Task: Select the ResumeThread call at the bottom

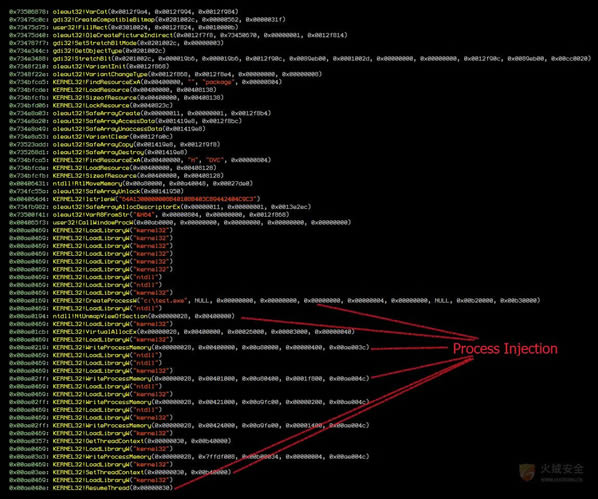Action: [91, 488]
